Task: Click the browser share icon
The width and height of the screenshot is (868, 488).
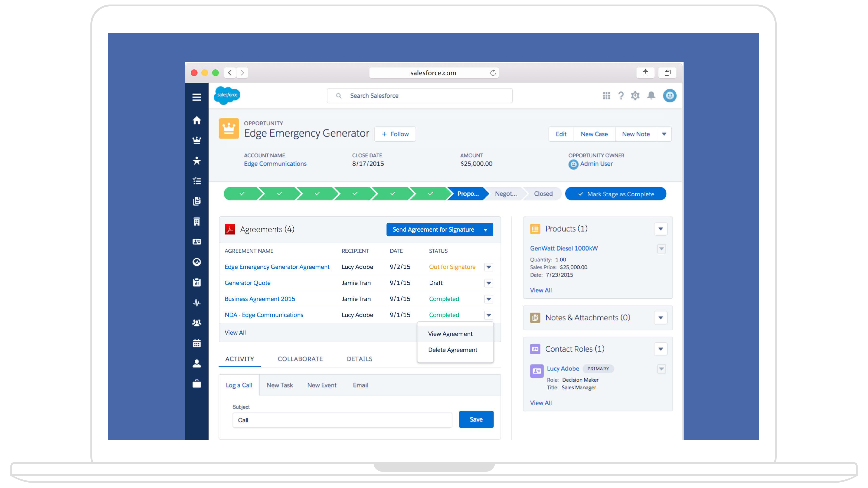Action: (645, 73)
